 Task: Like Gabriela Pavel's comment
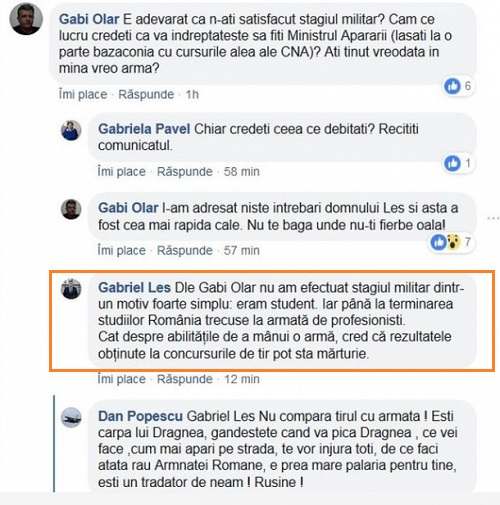(122, 172)
